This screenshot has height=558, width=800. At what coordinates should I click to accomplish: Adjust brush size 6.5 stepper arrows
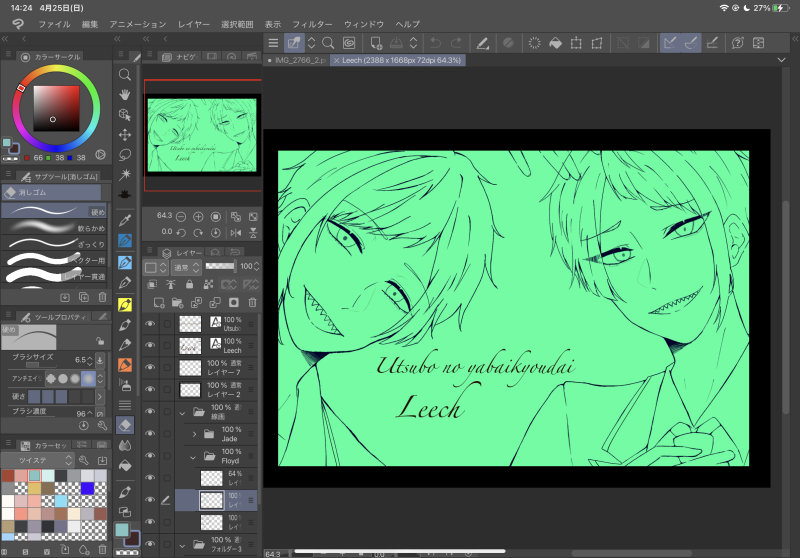click(x=90, y=360)
